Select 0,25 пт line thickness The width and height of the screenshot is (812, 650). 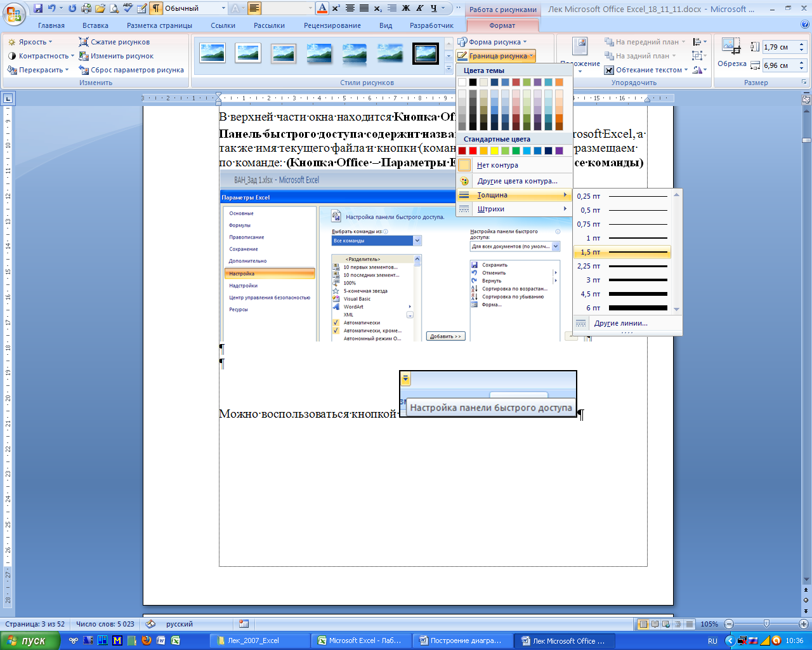point(622,196)
